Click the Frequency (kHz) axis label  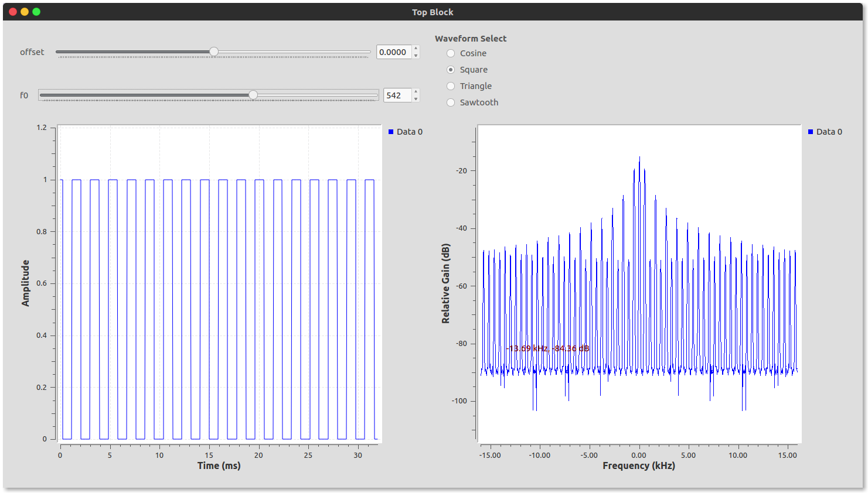639,465
